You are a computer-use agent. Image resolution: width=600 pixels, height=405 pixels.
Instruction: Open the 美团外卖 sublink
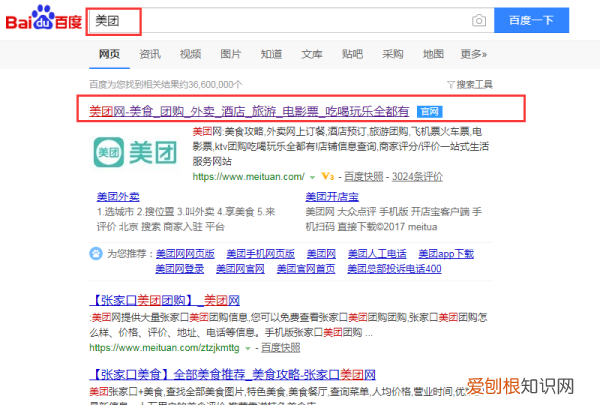pos(118,197)
